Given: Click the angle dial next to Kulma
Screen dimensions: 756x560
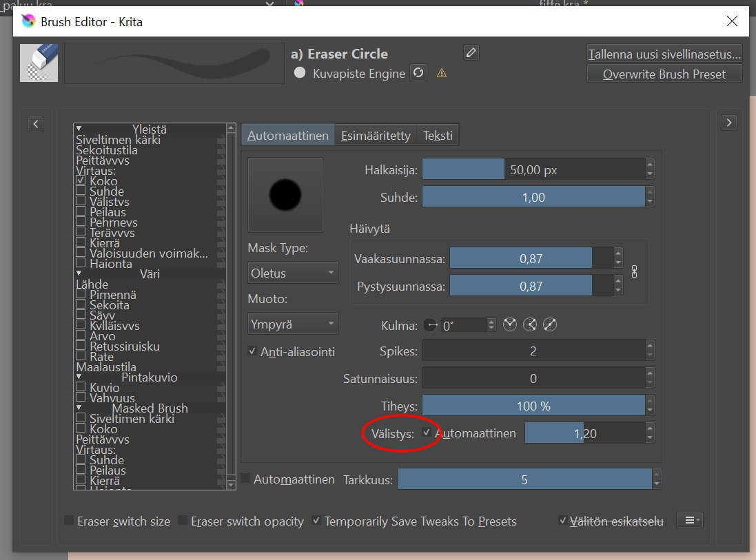Looking at the screenshot, I should [x=431, y=325].
